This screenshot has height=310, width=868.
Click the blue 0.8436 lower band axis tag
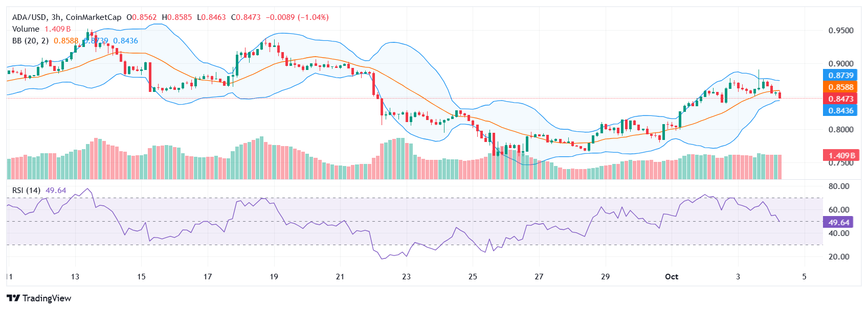(840, 110)
